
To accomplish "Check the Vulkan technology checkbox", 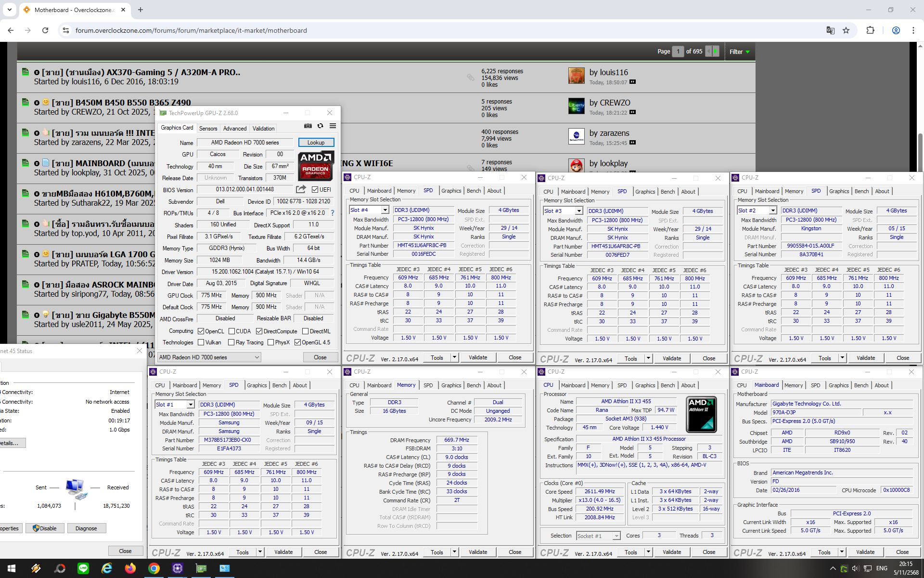I will 201,342.
